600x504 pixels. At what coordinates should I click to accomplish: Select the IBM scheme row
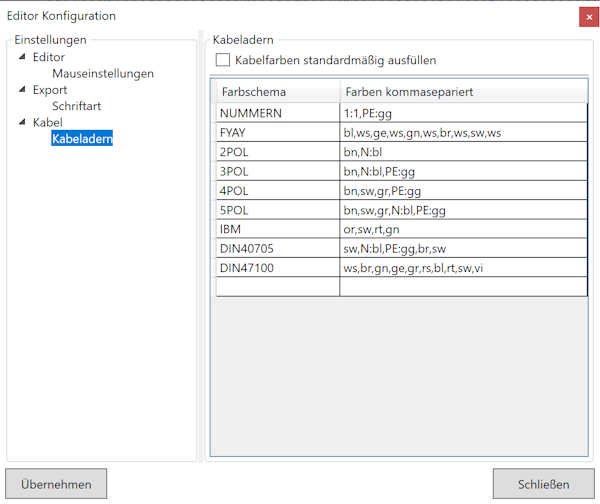pyautogui.click(x=277, y=229)
